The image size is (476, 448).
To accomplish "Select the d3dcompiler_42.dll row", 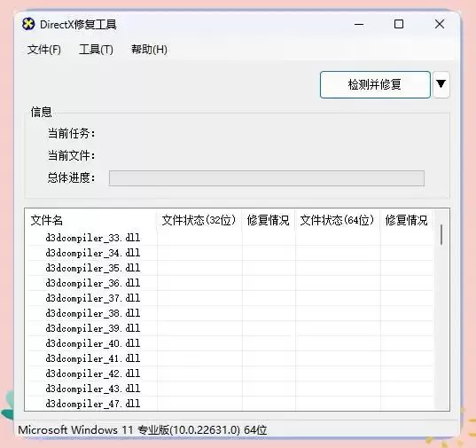I will pos(230,373).
